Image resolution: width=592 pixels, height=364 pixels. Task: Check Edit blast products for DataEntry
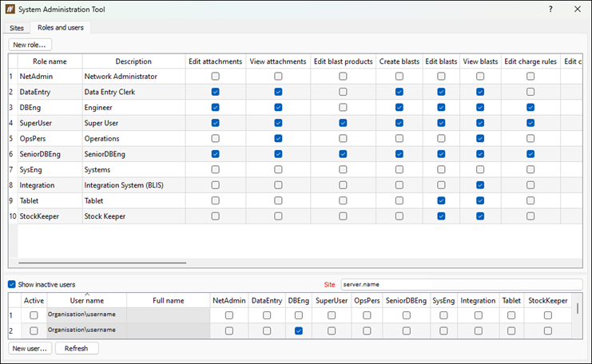343,92
